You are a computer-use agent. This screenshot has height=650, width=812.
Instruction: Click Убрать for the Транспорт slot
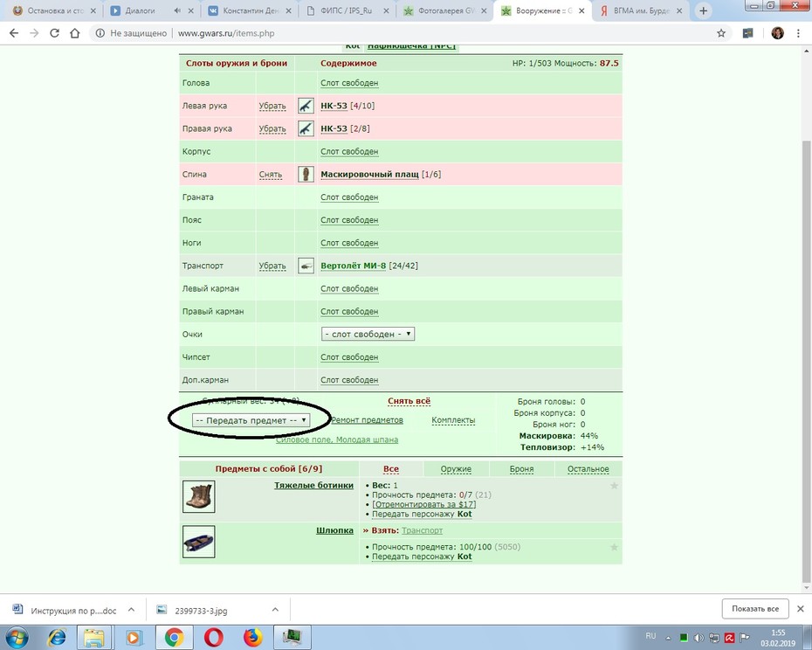pos(272,266)
